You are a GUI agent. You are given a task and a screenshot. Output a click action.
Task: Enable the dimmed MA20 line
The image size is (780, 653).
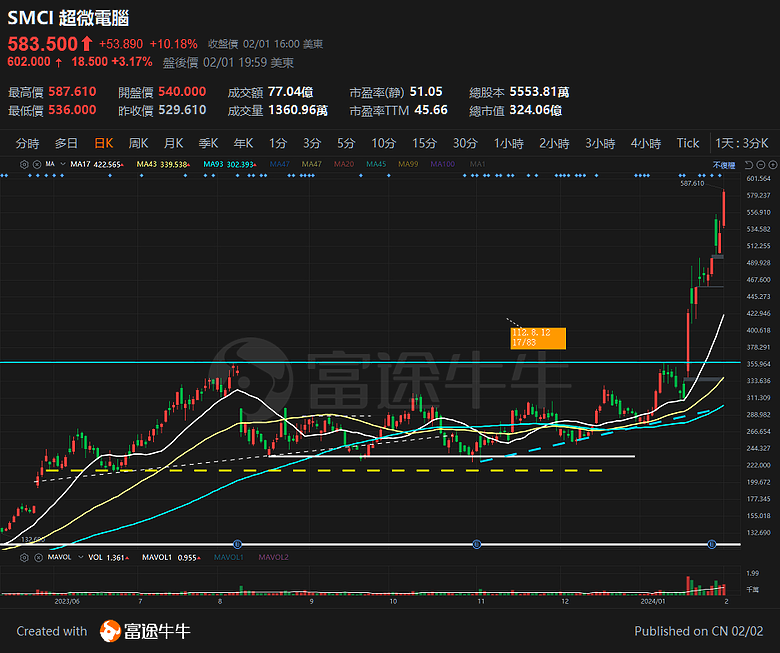(344, 164)
